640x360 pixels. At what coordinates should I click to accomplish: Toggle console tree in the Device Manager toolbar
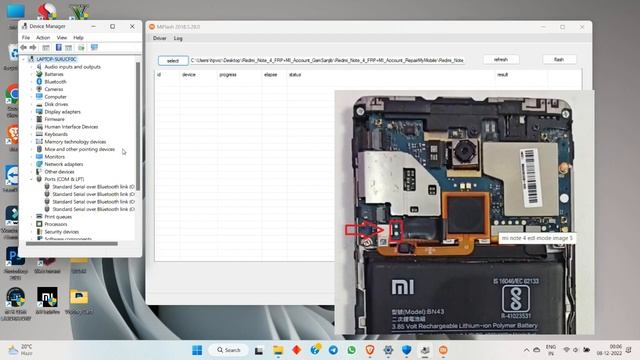tap(46, 48)
